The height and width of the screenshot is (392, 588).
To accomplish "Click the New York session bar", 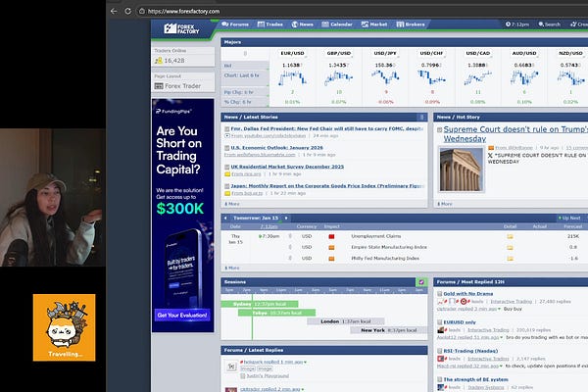I will [x=389, y=330].
